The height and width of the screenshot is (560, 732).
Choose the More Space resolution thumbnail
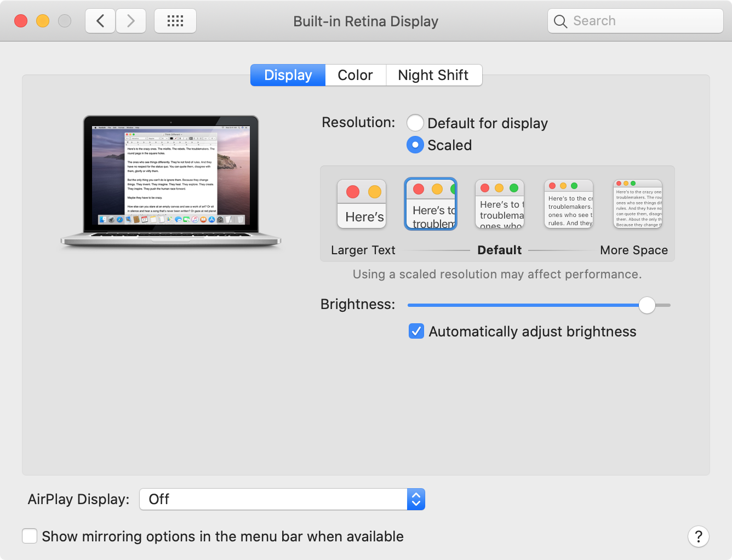638,204
